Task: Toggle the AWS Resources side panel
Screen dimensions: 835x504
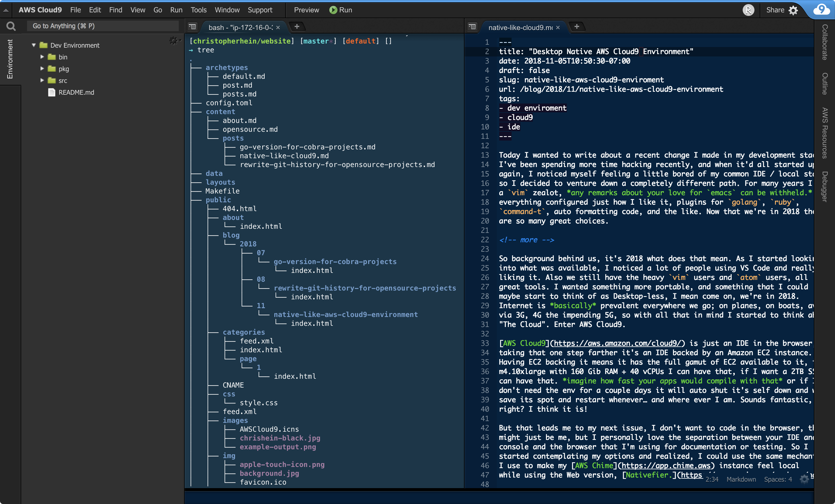Action: point(824,133)
